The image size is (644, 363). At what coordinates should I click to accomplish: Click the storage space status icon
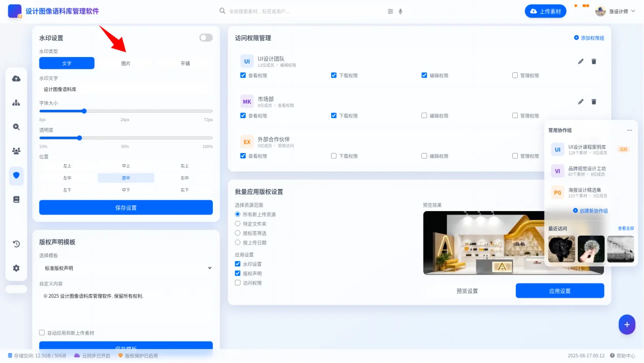click(x=10, y=355)
